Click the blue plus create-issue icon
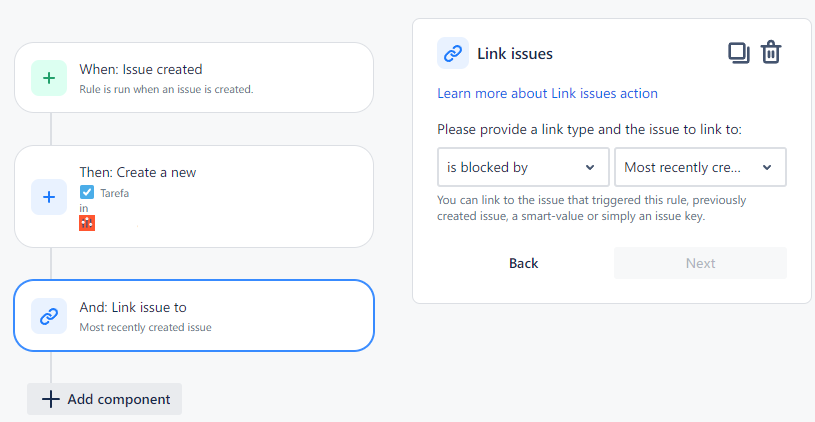 tap(49, 197)
